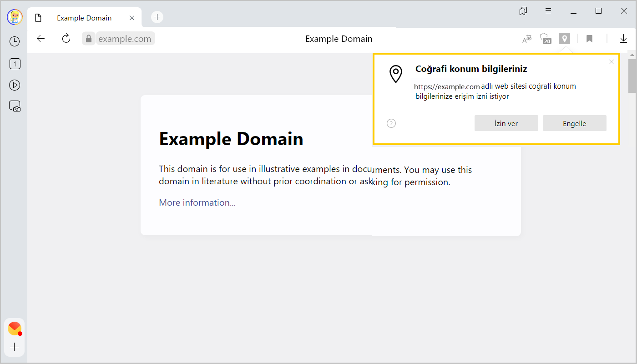Toggle the geolocation icon in address bar
The image size is (637, 364).
click(565, 39)
